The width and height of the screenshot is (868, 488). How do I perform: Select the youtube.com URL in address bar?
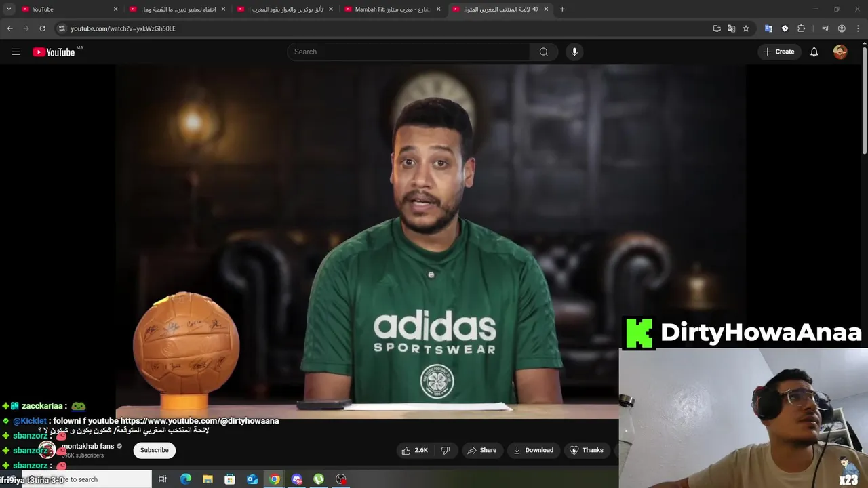pos(123,28)
